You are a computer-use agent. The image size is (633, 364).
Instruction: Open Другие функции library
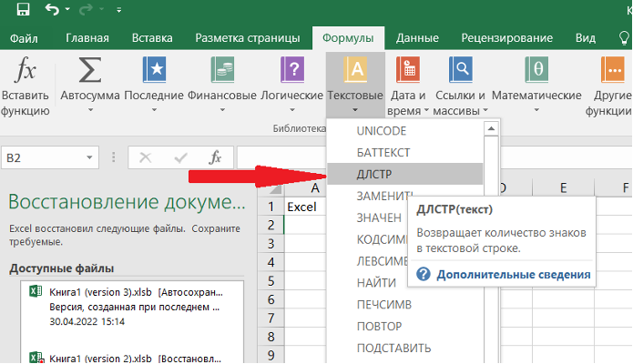click(x=609, y=86)
